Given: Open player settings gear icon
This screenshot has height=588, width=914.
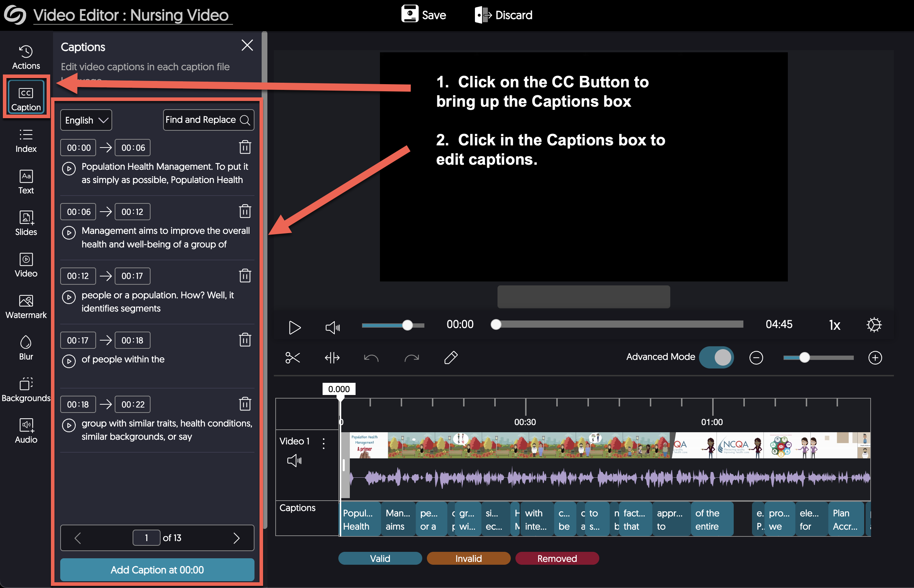Looking at the screenshot, I should coord(873,325).
